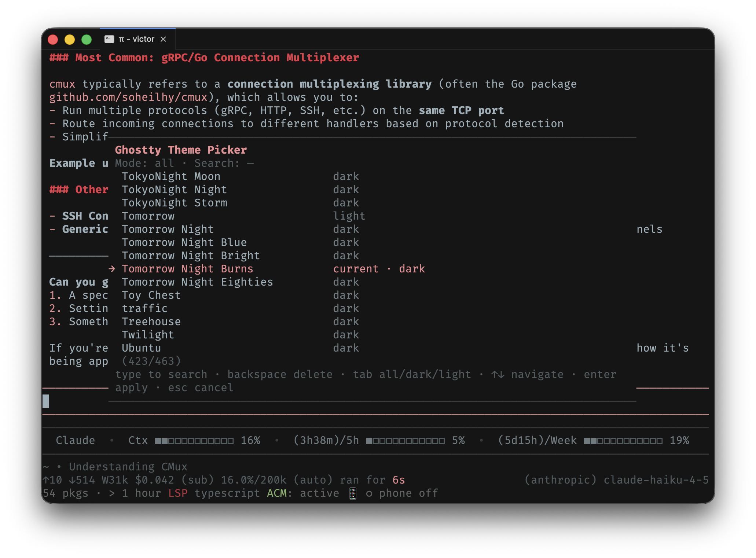Click the "Understanding CMux" session title
The width and height of the screenshot is (756, 558).
tap(128, 467)
